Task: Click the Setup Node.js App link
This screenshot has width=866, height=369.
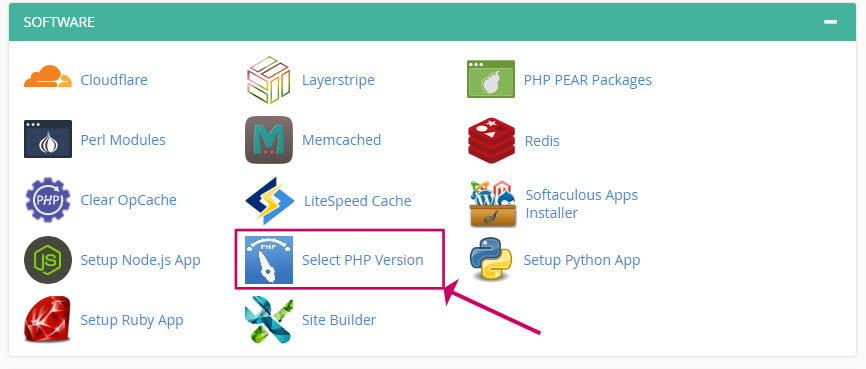Action: click(140, 260)
